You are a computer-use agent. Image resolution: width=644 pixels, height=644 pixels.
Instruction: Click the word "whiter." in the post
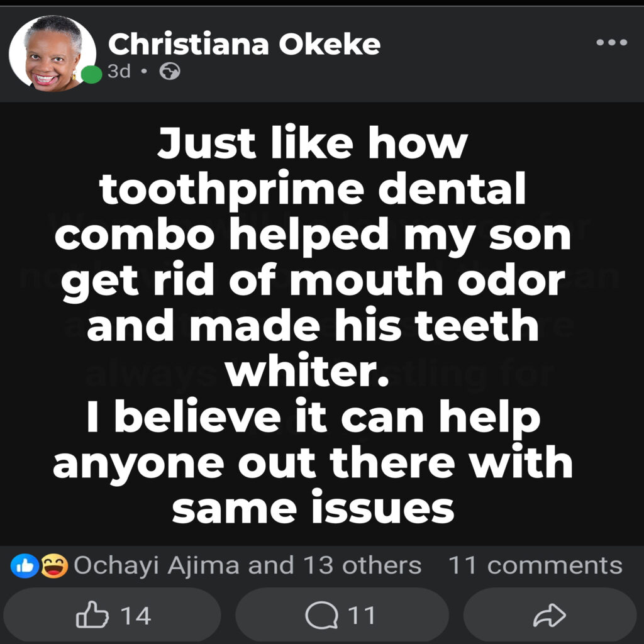(304, 371)
